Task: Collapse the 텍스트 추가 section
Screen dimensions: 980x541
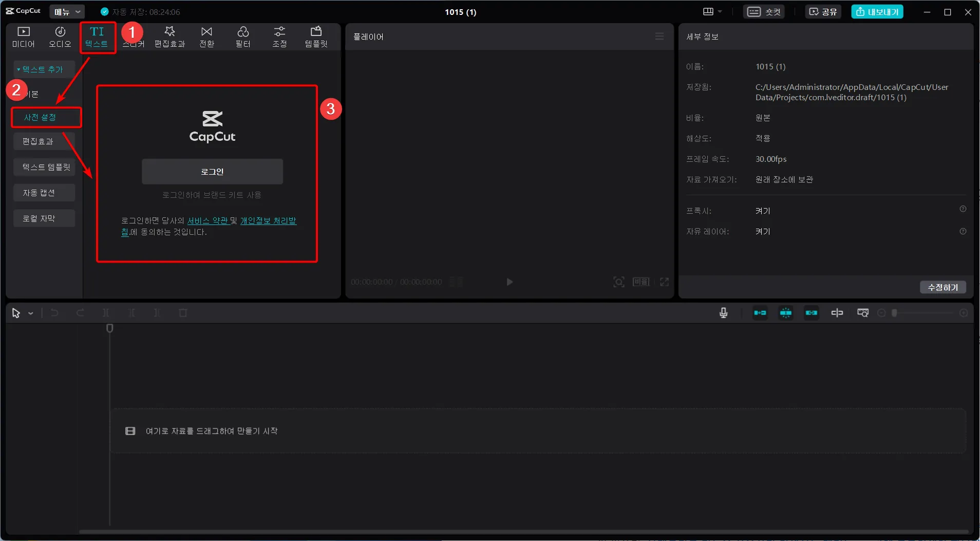Action: [x=44, y=69]
